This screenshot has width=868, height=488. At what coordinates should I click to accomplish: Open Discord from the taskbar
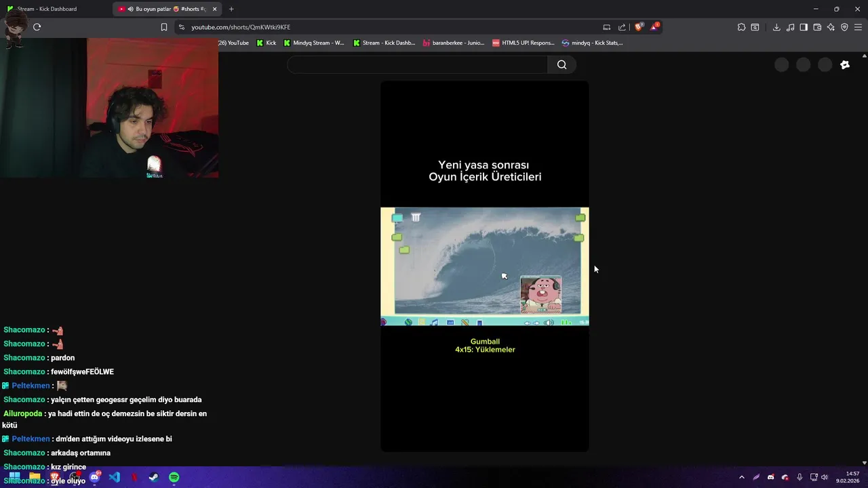(94, 477)
